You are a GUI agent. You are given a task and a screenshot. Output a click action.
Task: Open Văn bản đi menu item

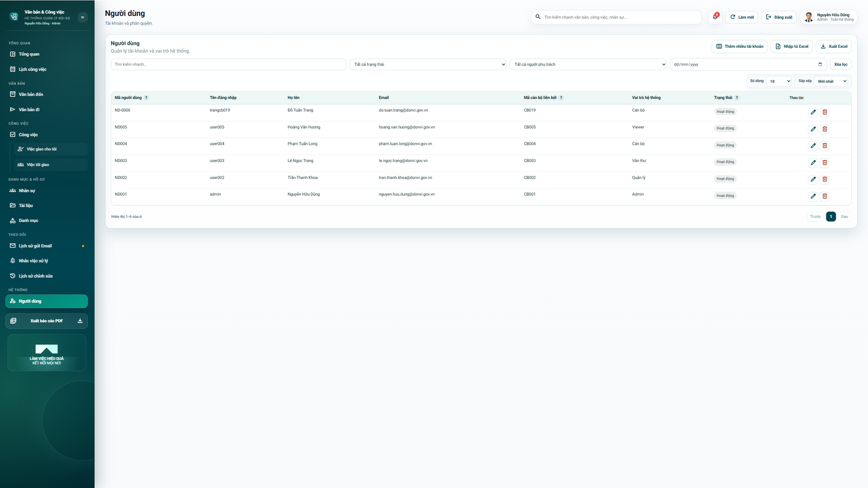(47, 110)
